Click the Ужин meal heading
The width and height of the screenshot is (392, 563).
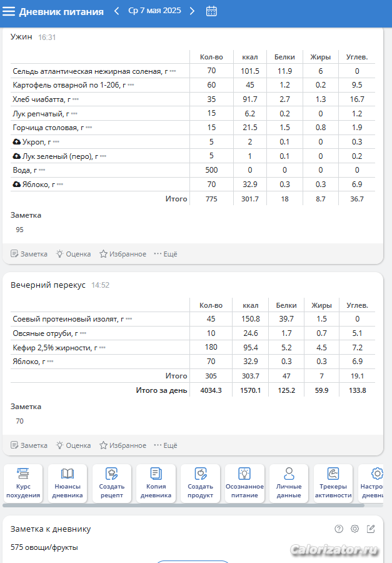pyautogui.click(x=21, y=37)
